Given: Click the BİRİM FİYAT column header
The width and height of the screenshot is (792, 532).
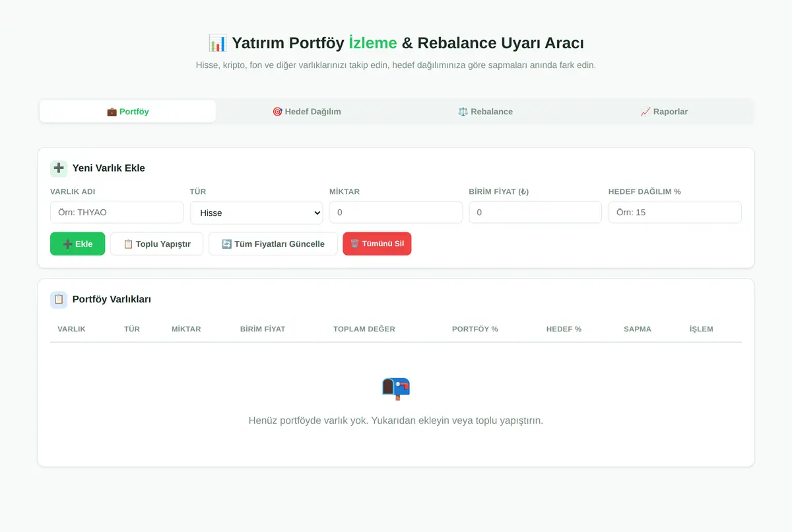Looking at the screenshot, I should [263, 329].
